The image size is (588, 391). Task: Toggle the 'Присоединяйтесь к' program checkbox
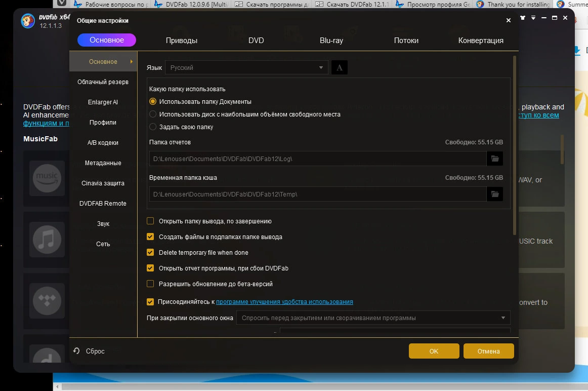[150, 302]
